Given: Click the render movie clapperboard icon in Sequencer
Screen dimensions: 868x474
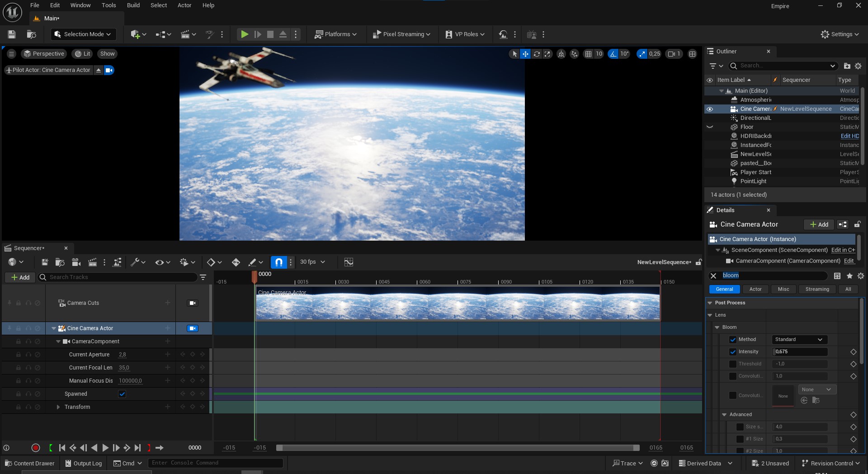Looking at the screenshot, I should (92, 262).
